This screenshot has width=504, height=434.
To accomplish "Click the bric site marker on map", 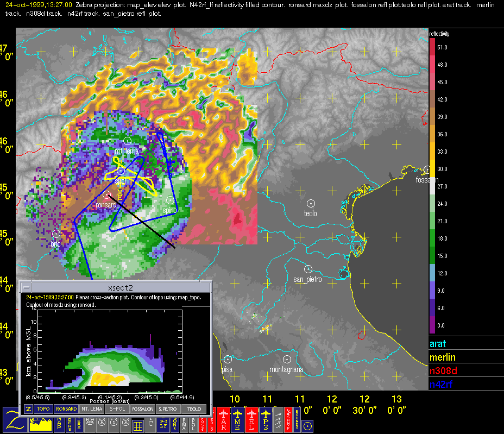I will (56, 234).
